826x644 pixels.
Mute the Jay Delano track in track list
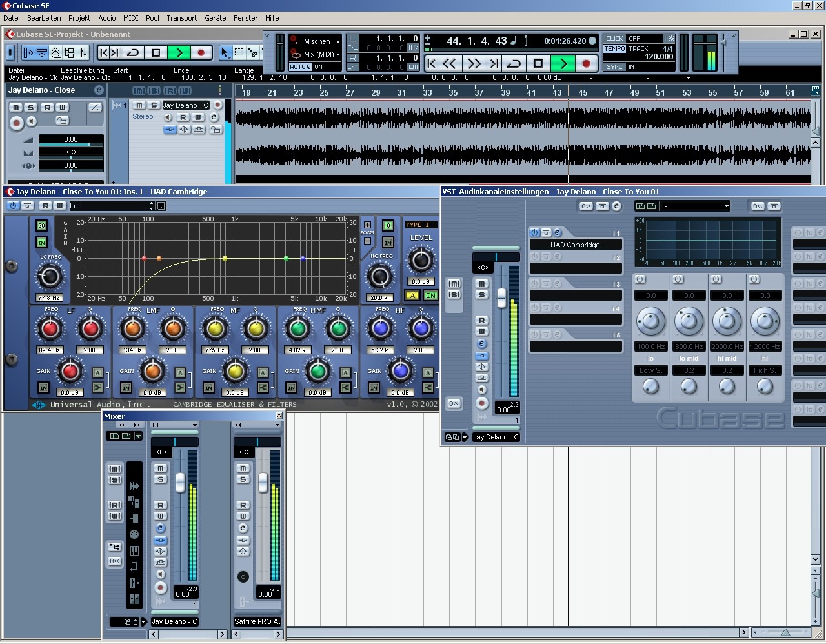coord(139,105)
